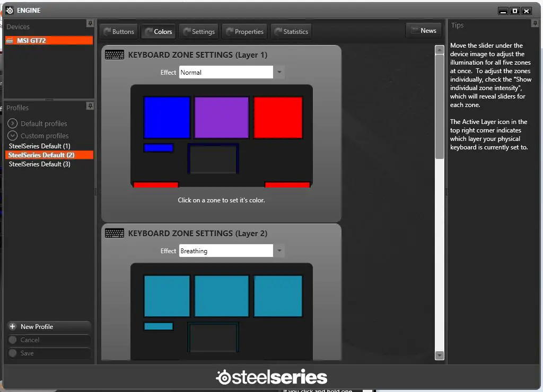The width and height of the screenshot is (543, 392).
Task: Click the 'Tips' panel title
Action: [x=457, y=25]
